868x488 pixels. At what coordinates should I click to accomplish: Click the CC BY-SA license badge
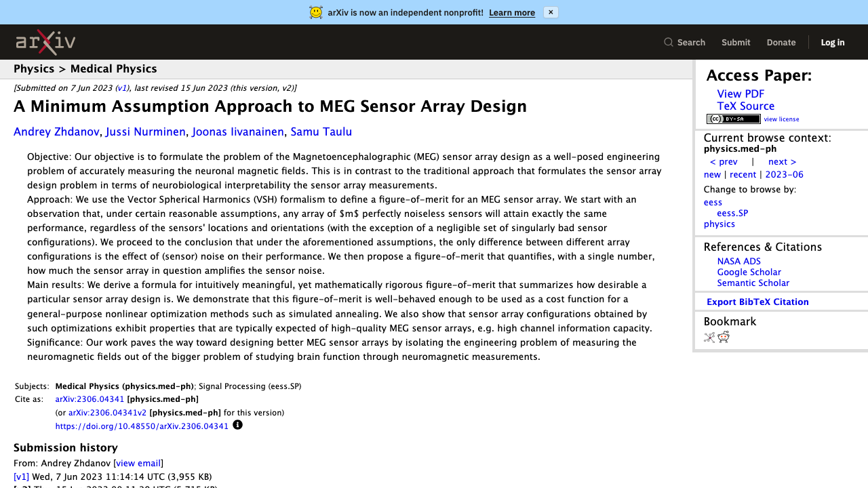(x=733, y=119)
